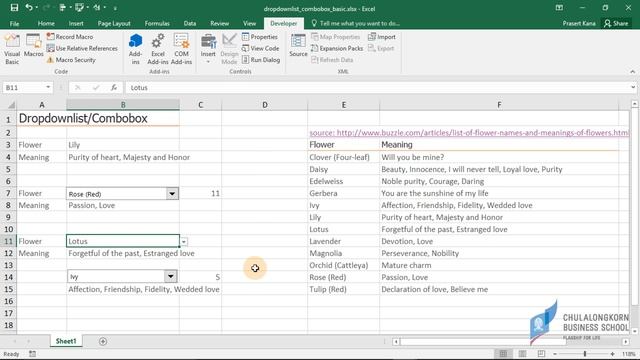This screenshot has width=640, height=360.
Task: Select the Mature charm cell
Action: [499, 265]
